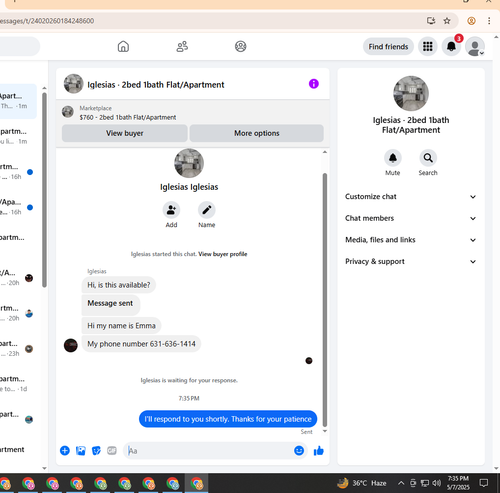Image resolution: width=500 pixels, height=493 pixels.
Task: Bookmark this page with star icon
Action: click(447, 21)
